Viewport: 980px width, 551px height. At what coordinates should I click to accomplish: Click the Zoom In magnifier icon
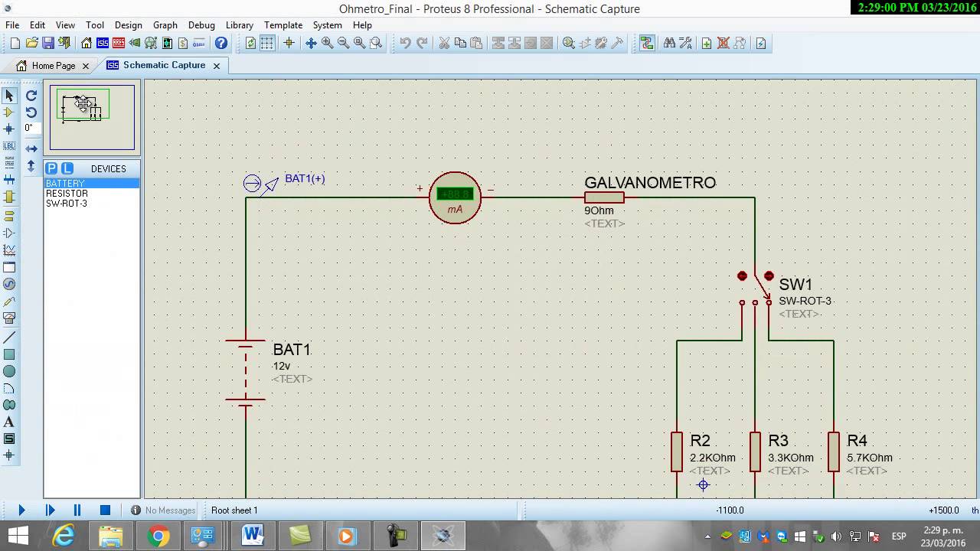327,43
